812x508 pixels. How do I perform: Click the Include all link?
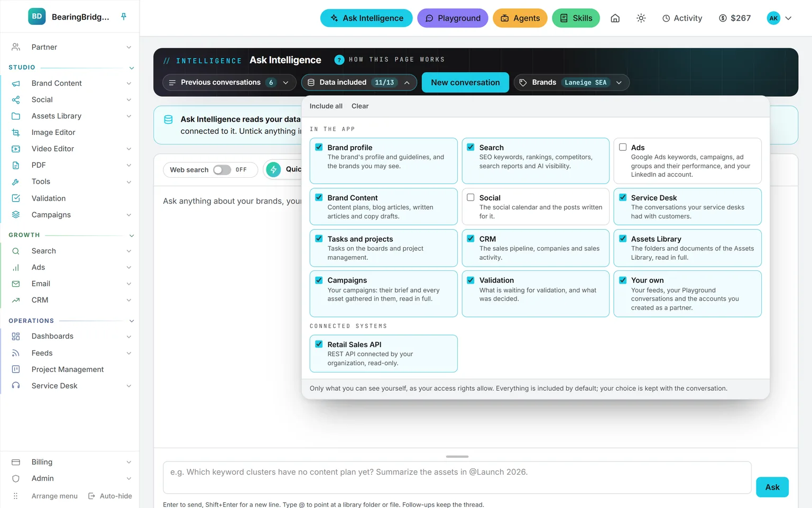pos(326,106)
